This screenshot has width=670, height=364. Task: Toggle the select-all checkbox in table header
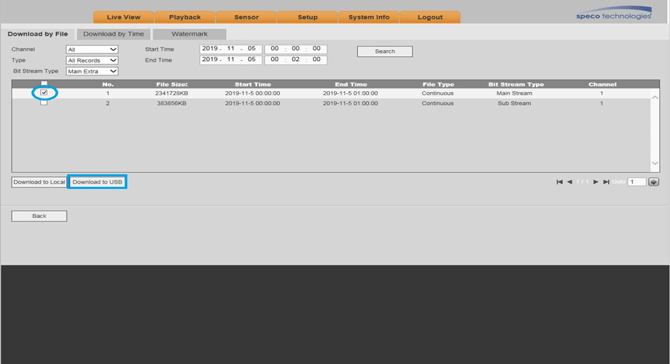[x=44, y=84]
